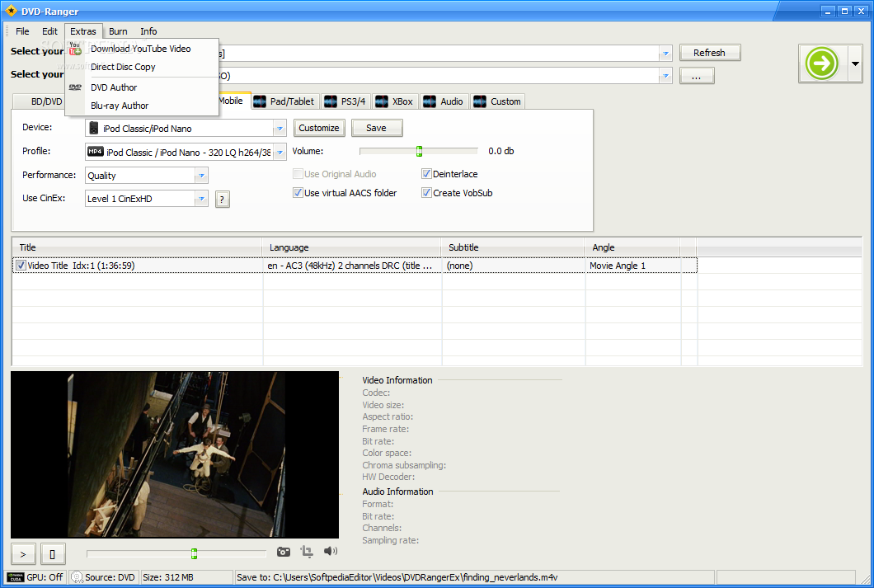874x588 pixels.
Task: Click the speaker volume icon under the preview
Action: [x=331, y=551]
